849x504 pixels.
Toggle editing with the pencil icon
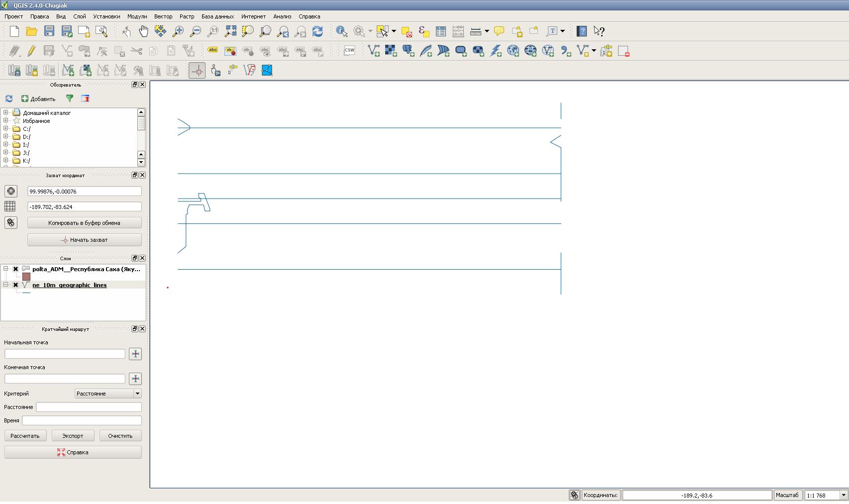[31, 51]
